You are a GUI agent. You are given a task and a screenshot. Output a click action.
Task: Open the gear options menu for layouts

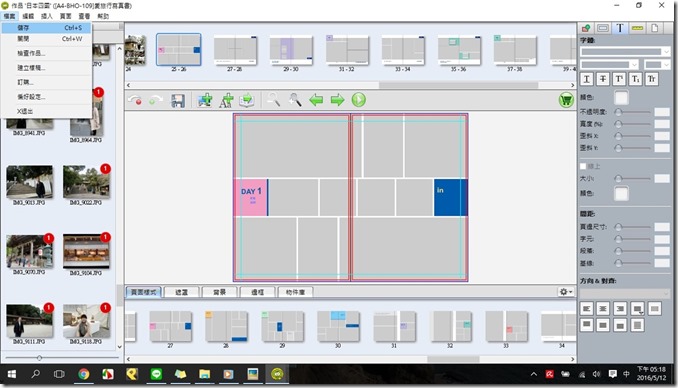(x=566, y=292)
